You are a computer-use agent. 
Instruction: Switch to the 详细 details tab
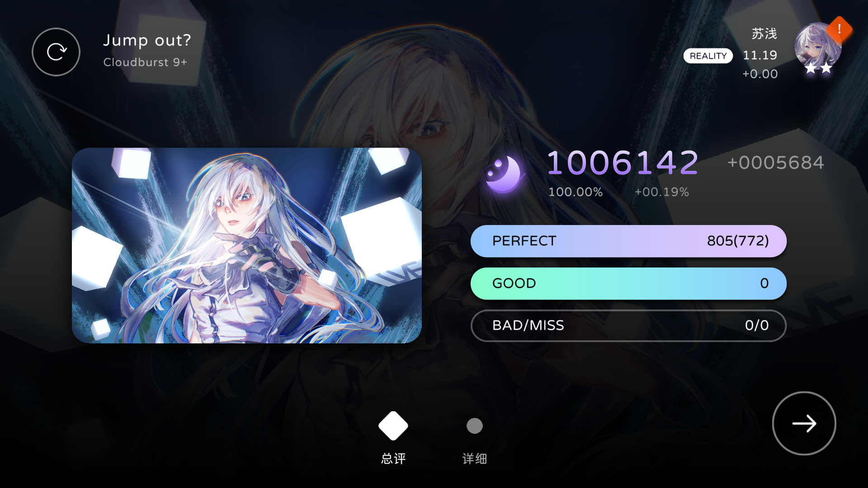point(475,459)
